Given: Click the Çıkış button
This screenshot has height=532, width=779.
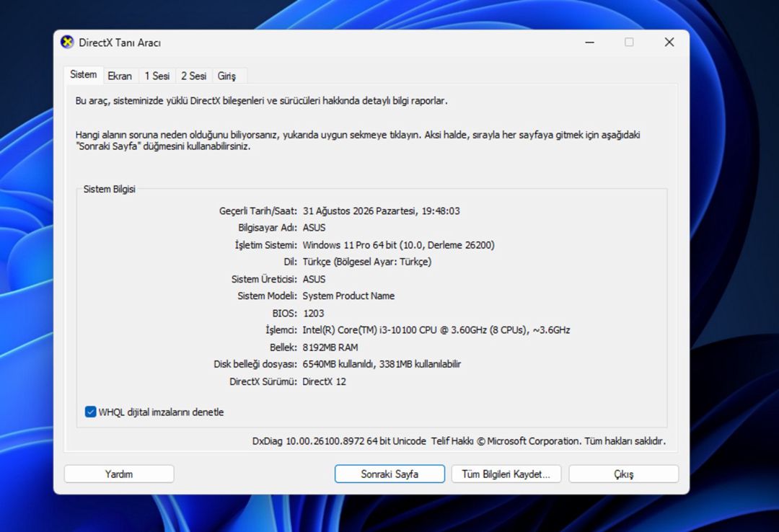Looking at the screenshot, I should click(x=623, y=474).
